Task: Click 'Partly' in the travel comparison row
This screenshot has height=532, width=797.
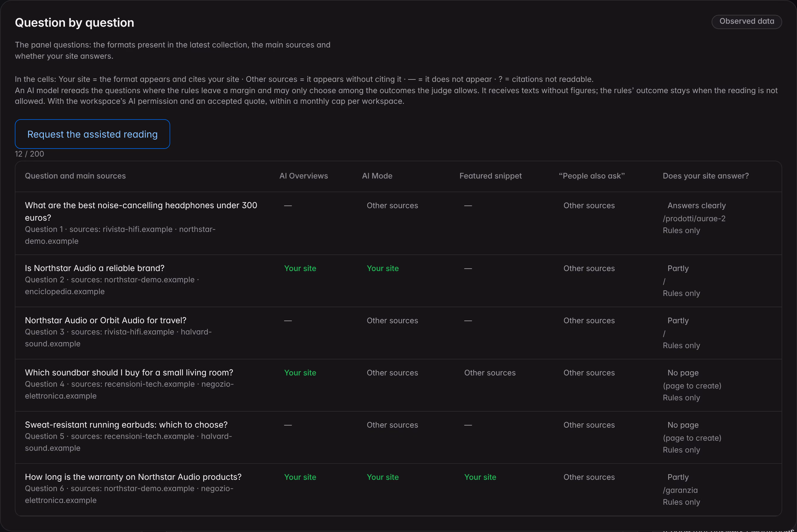Action: tap(678, 321)
